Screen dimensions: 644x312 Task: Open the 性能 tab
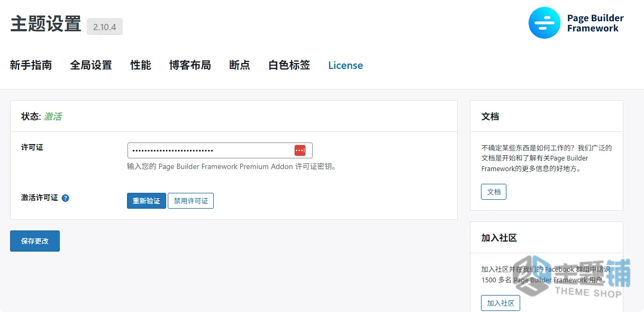(x=141, y=65)
